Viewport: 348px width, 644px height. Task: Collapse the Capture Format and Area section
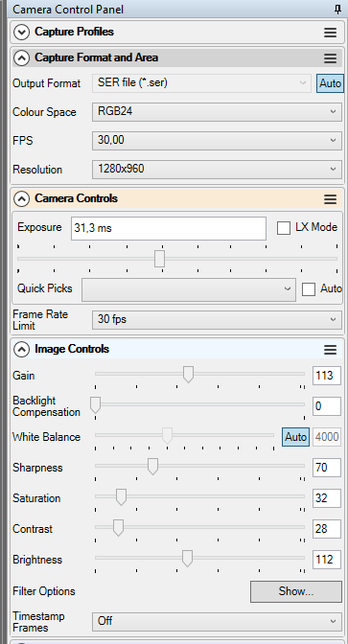21,57
